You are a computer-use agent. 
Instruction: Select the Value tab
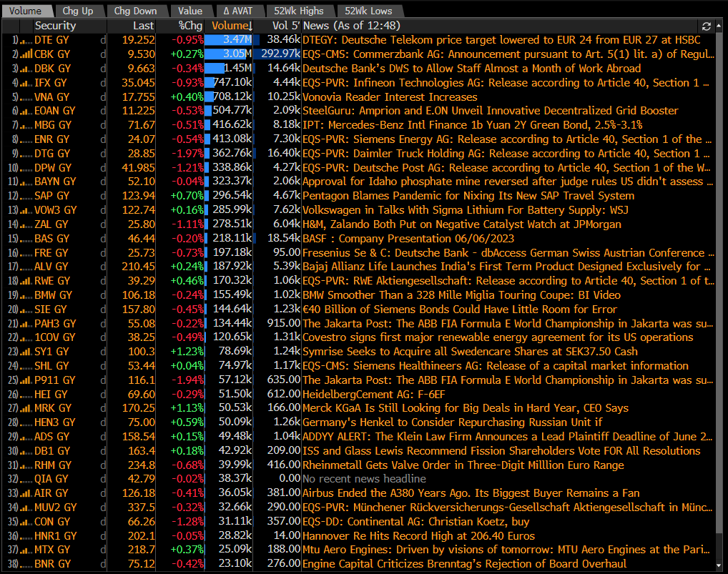tap(190, 11)
